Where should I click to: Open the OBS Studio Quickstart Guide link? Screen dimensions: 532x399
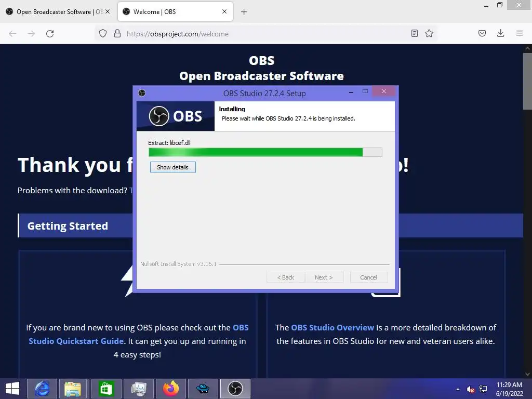click(138, 334)
